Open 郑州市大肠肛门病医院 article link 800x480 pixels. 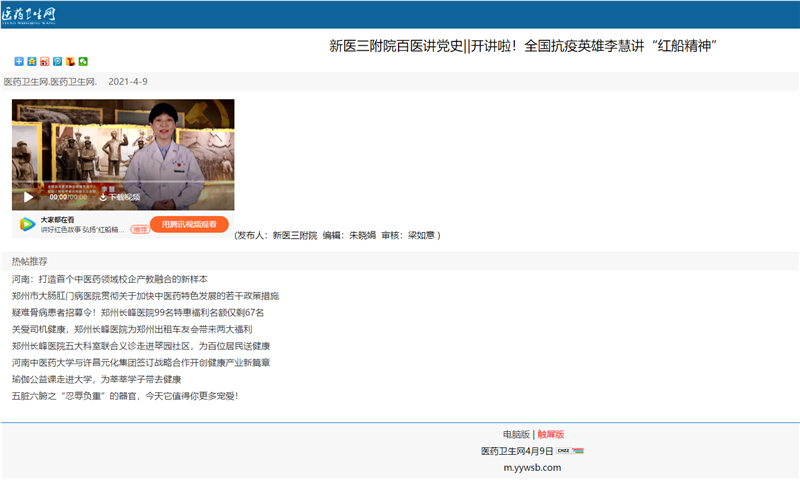pyautogui.click(x=145, y=296)
